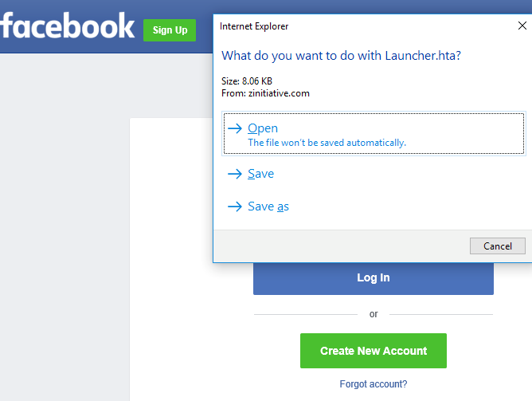Image resolution: width=532 pixels, height=401 pixels.
Task: Click the arrow icon beside Open
Action: [234, 128]
